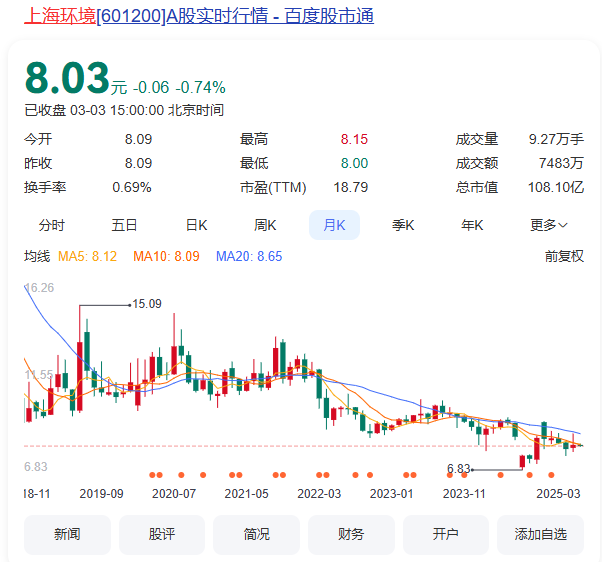This screenshot has width=602, height=562.
Task: Click the 添加自选 button
Action: (x=541, y=534)
